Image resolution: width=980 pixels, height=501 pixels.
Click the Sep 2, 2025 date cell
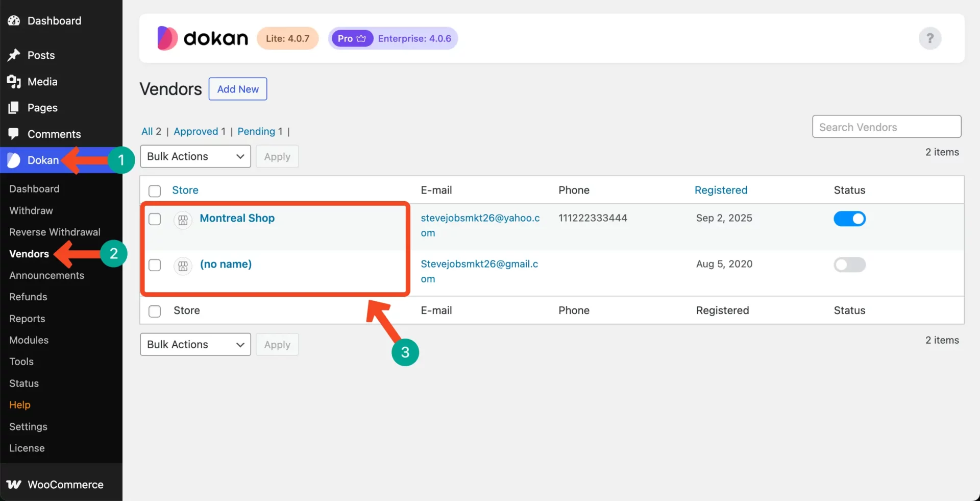click(x=724, y=218)
